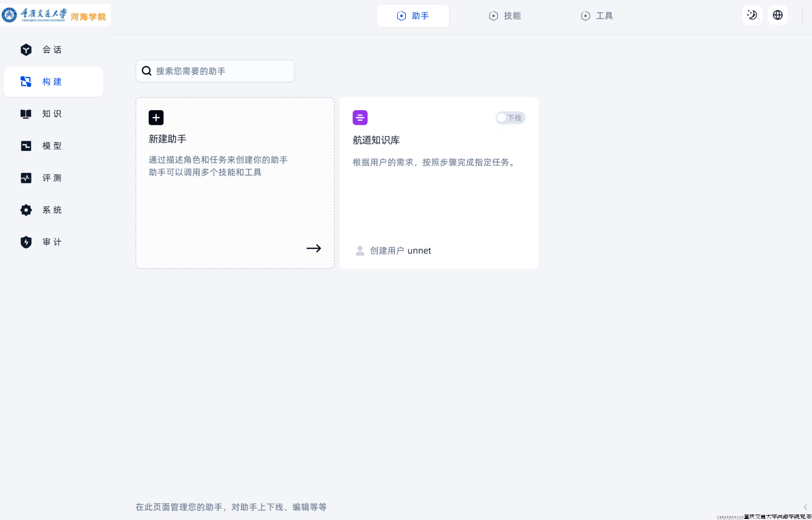Open 模型 via its sidebar icon
The height and width of the screenshot is (520, 812).
tap(26, 146)
